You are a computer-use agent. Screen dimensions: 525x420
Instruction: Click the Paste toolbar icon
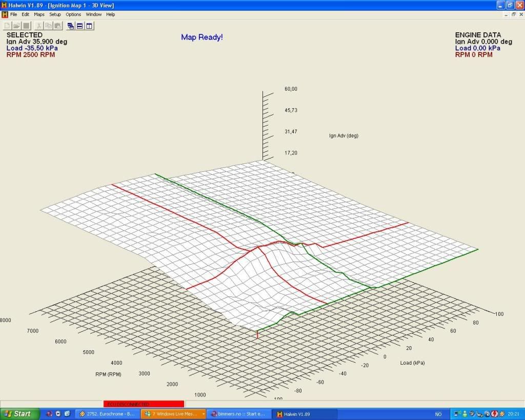pos(57,26)
